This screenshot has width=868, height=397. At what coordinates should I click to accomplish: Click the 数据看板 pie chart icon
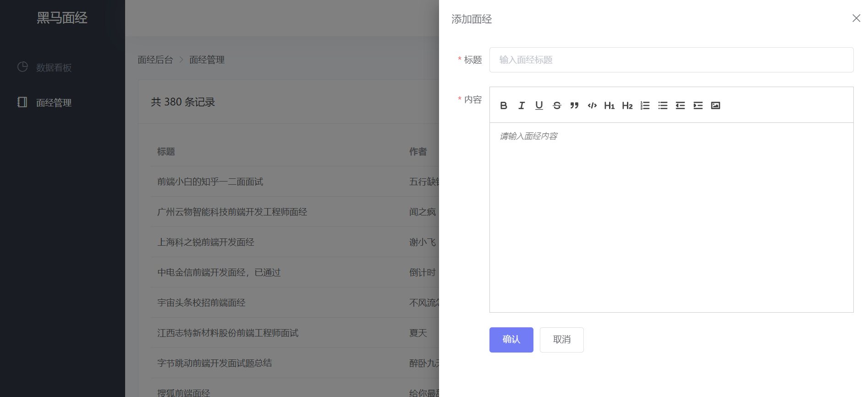(22, 67)
